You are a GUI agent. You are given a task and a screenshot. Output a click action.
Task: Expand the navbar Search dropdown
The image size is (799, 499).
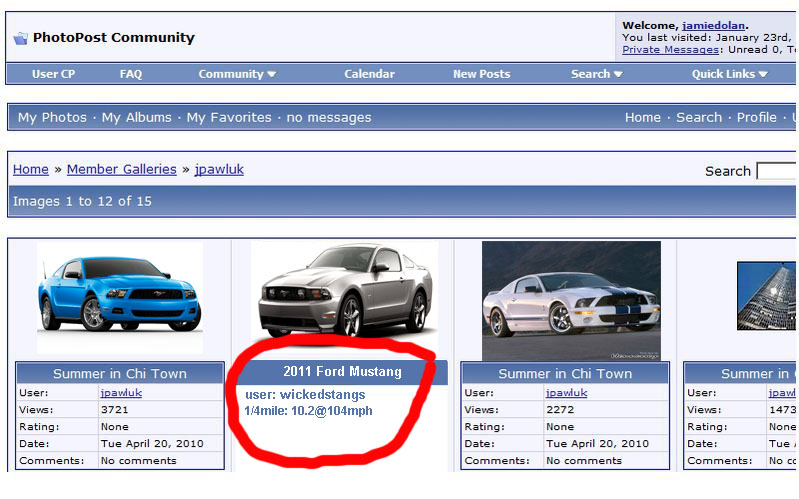click(596, 74)
